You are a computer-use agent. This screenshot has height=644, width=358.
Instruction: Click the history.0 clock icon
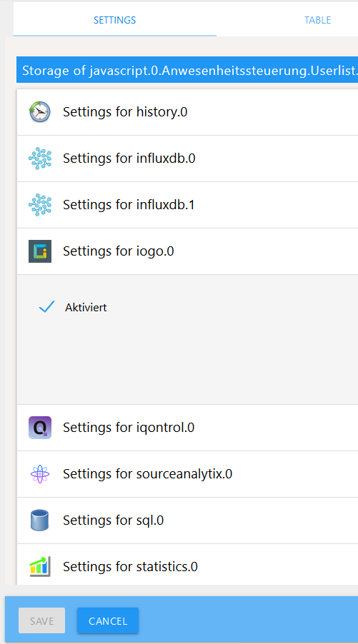click(40, 111)
